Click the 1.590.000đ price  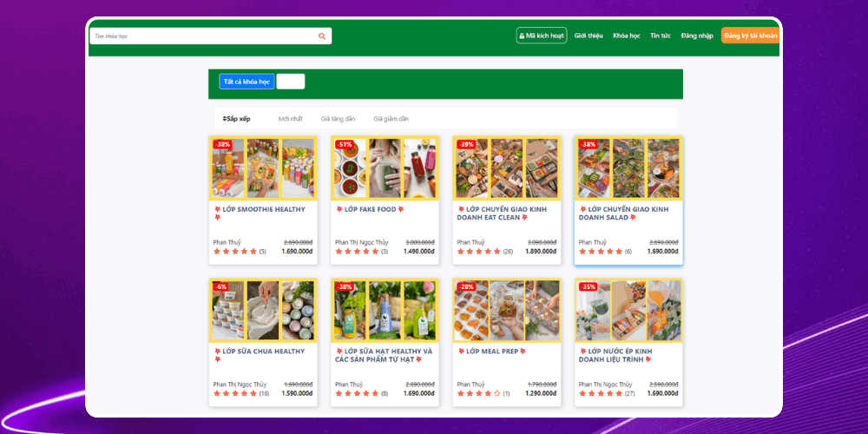click(x=297, y=393)
